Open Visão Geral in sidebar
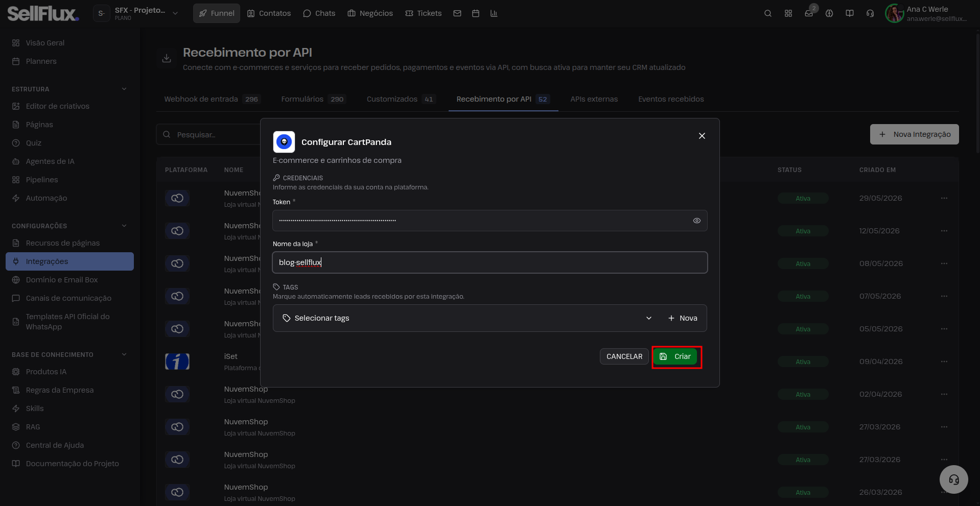 [69, 43]
